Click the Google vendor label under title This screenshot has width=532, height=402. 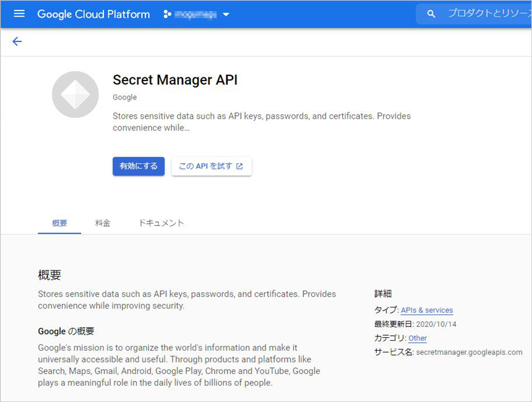[x=124, y=97]
